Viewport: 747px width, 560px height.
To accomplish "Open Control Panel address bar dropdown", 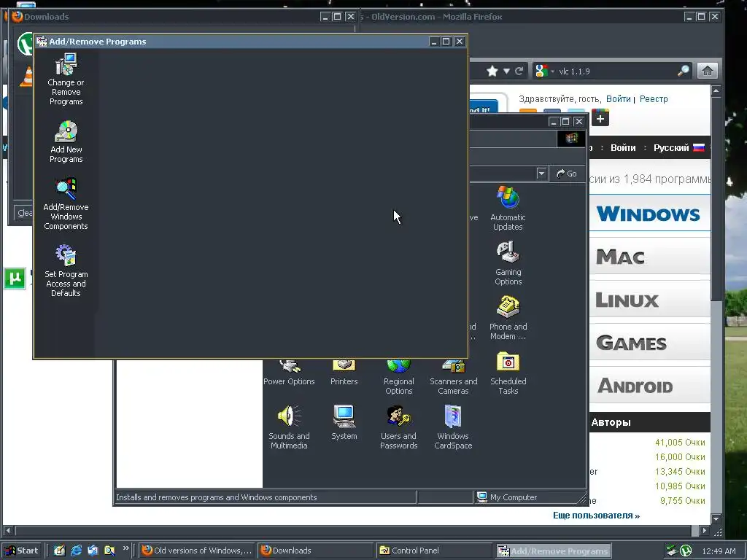I will coord(542,174).
